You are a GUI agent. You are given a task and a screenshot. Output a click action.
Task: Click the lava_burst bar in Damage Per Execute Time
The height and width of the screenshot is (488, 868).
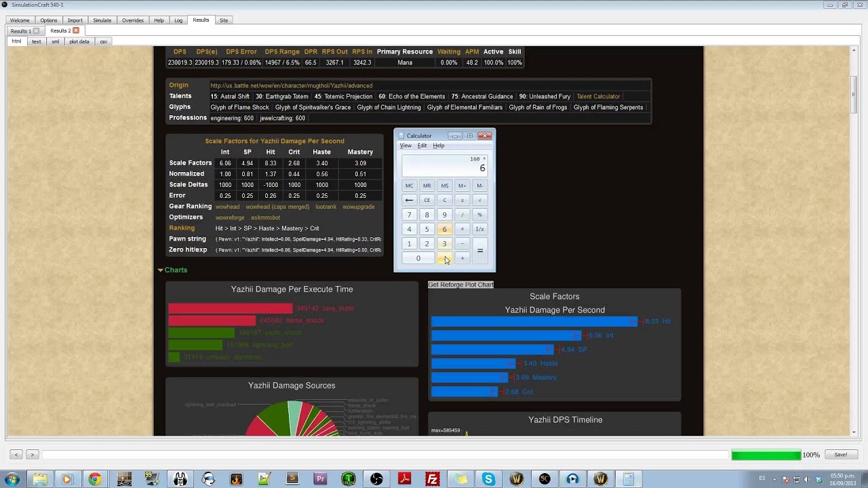[231, 308]
